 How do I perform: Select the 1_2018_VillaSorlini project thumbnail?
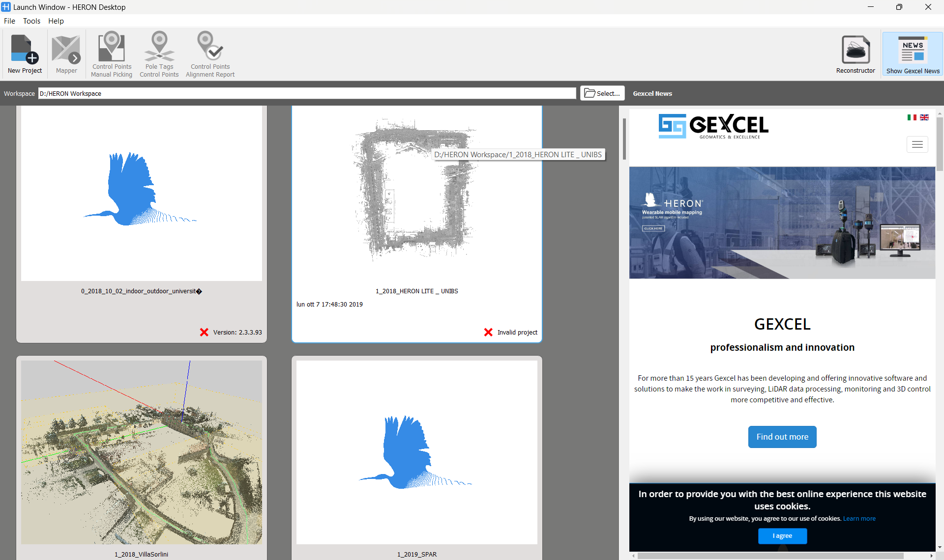click(x=142, y=452)
